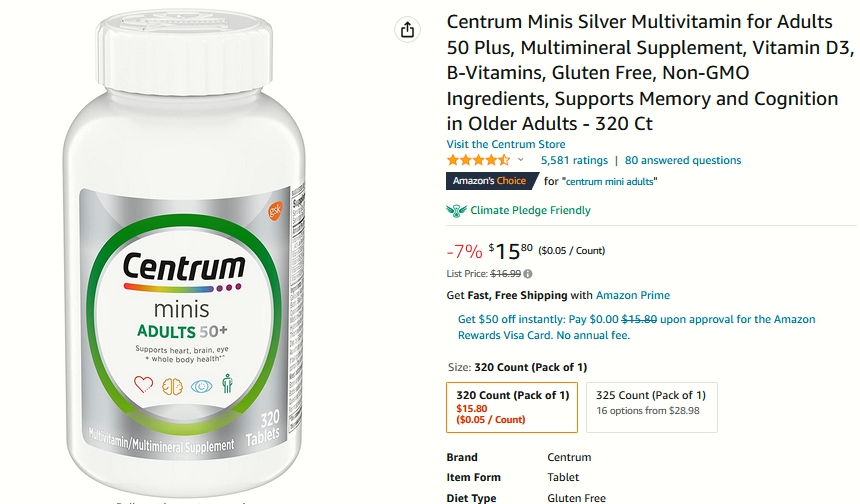Click the List Price info icon
Viewport: 860px width, 504px height.
pos(528,274)
